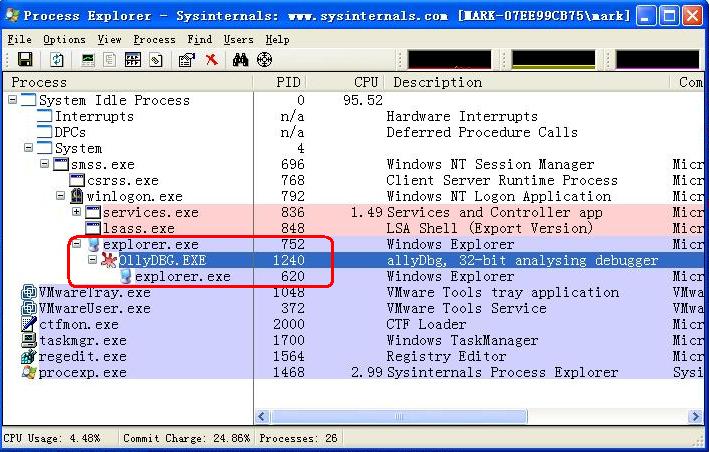Open the Help menu
The image size is (709, 452).
coord(277,40)
